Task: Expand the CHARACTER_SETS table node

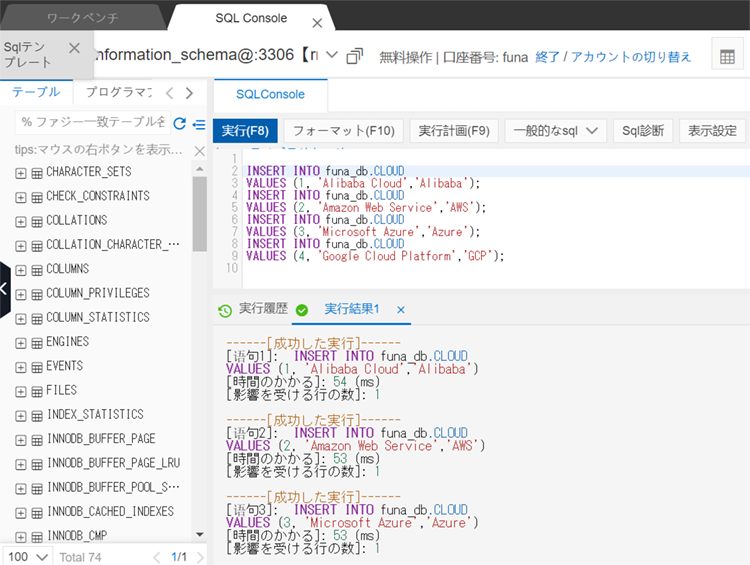Action: point(21,173)
